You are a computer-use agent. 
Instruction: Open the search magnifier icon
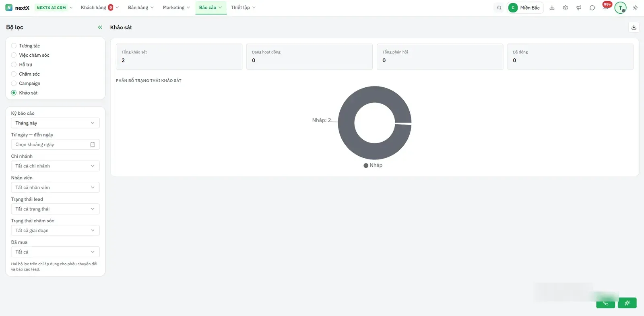click(x=499, y=8)
